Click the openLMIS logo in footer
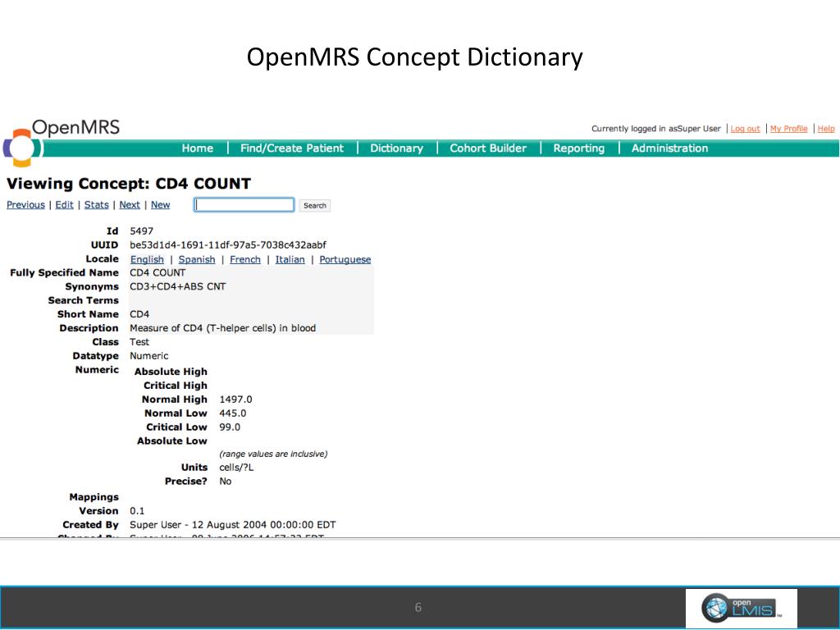Image resolution: width=840 pixels, height=630 pixels. pos(742,608)
